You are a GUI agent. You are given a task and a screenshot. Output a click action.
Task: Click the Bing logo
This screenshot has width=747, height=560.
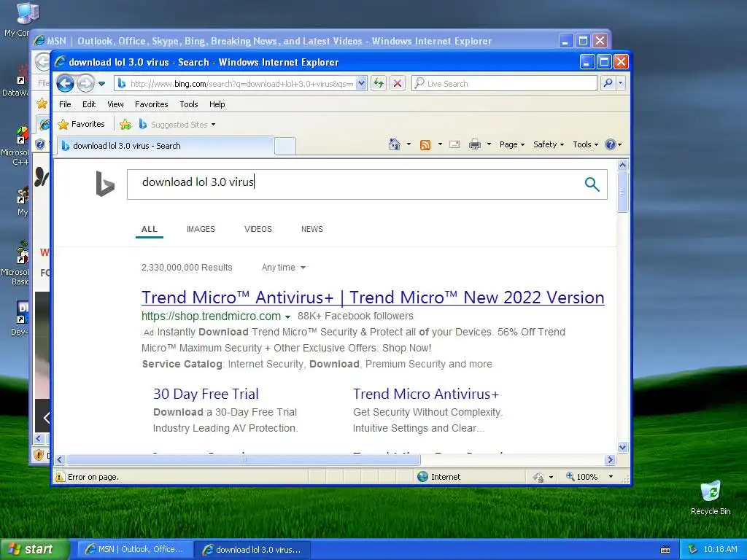point(105,184)
